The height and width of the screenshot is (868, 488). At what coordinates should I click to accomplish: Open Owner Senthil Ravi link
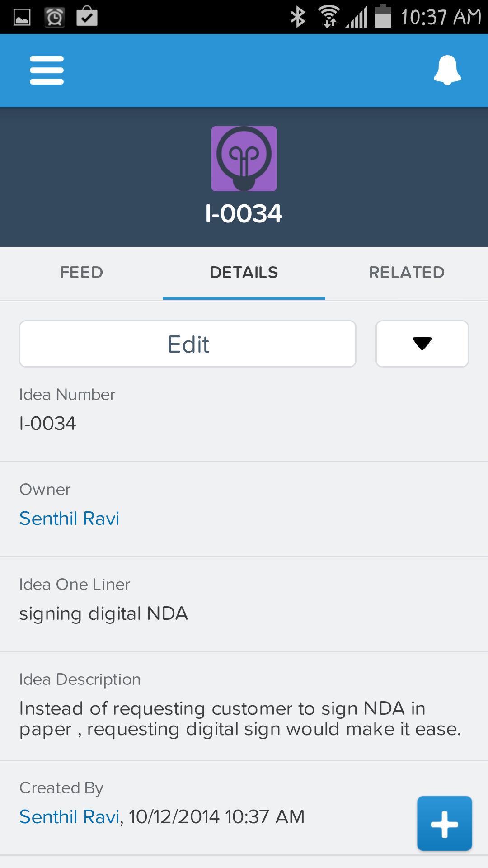tap(69, 519)
